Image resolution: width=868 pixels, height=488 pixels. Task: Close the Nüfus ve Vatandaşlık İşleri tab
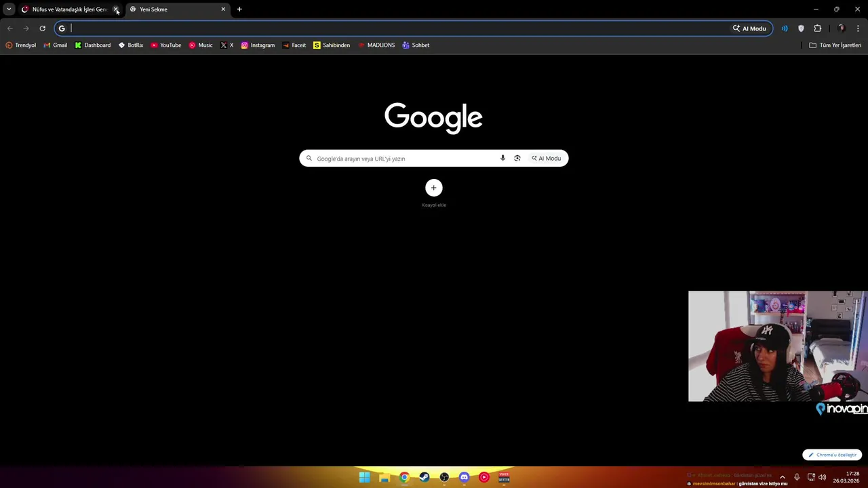coord(116,9)
